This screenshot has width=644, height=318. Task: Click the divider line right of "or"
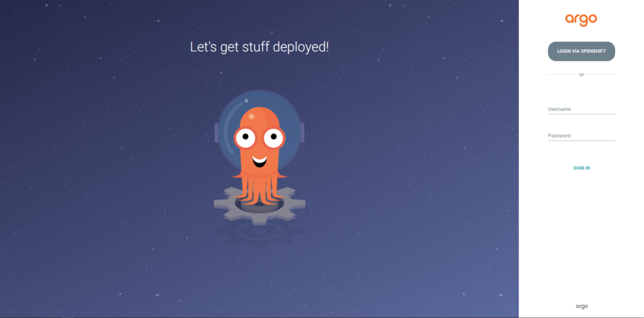coord(601,74)
